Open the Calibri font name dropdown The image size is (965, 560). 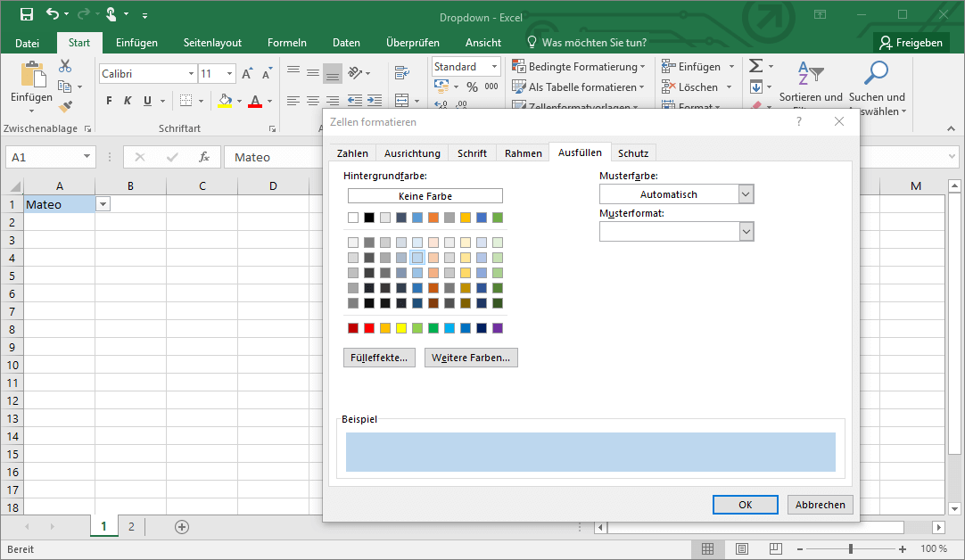click(x=191, y=74)
